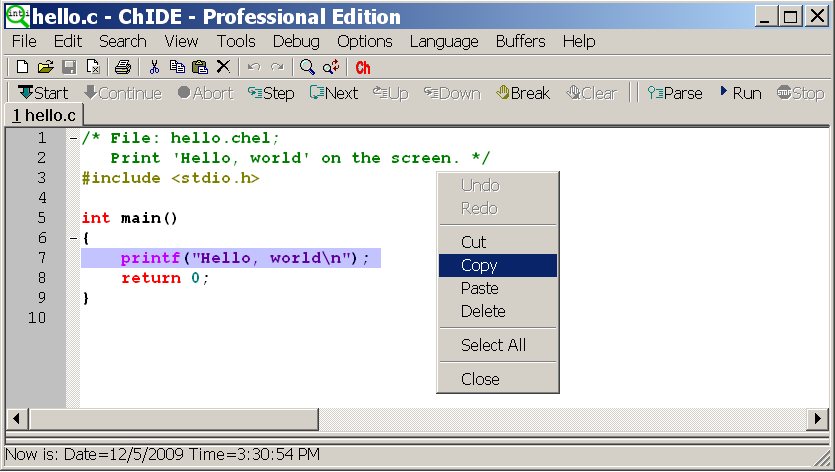Open the Help menu
This screenshot has width=835, height=472.
point(579,42)
